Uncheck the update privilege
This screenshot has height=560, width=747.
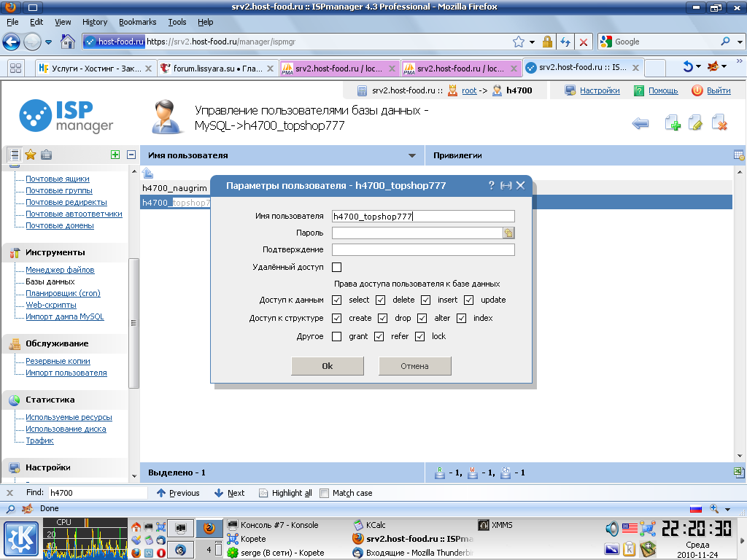[x=469, y=300]
